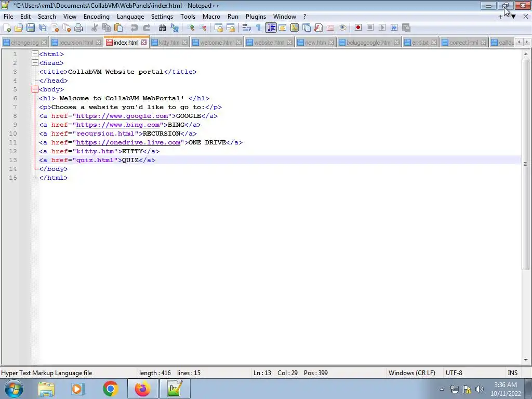
Task: Create a new file with the New icon
Action: (x=7, y=28)
